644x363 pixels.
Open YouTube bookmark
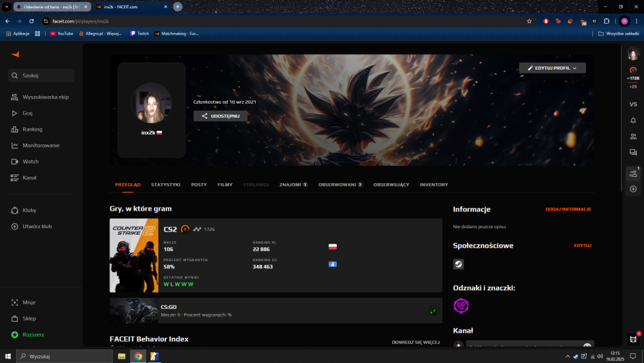coord(62,34)
